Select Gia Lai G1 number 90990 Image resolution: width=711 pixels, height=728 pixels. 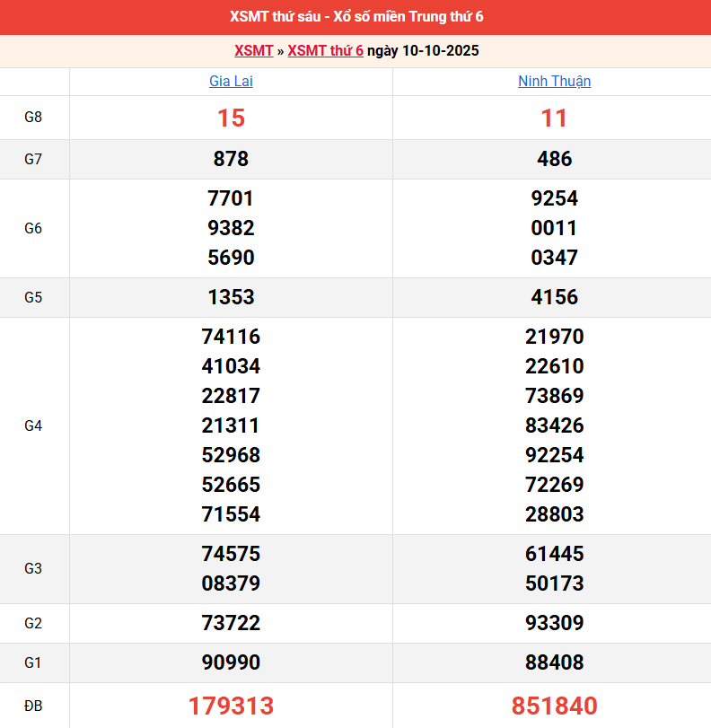point(231,662)
